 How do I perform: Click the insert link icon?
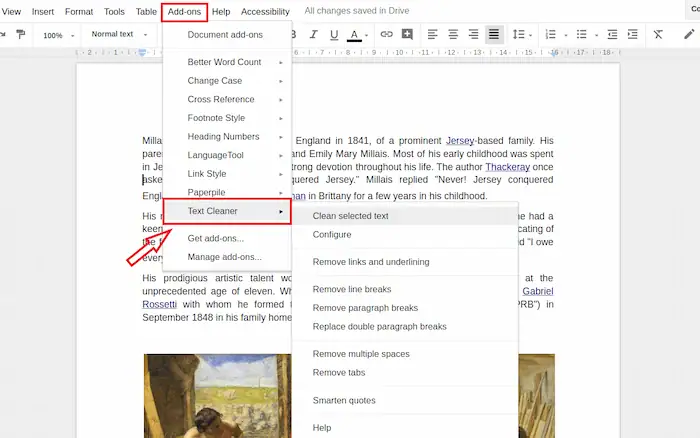(x=386, y=35)
